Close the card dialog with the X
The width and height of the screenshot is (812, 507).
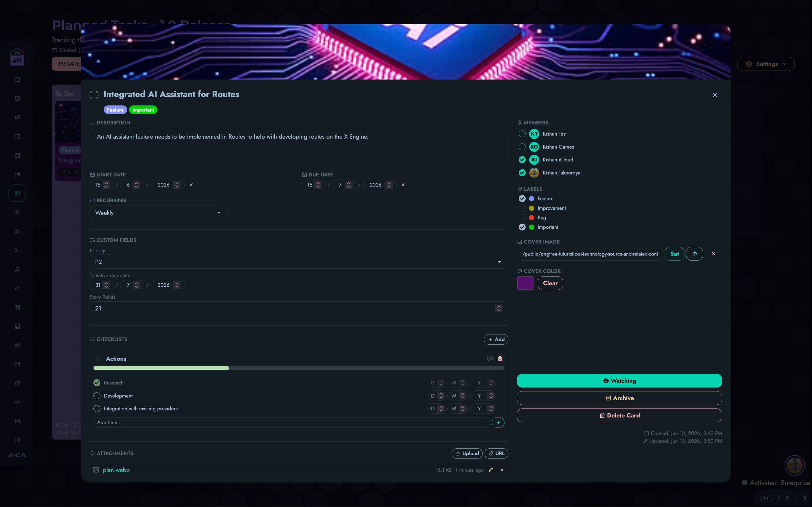point(715,95)
